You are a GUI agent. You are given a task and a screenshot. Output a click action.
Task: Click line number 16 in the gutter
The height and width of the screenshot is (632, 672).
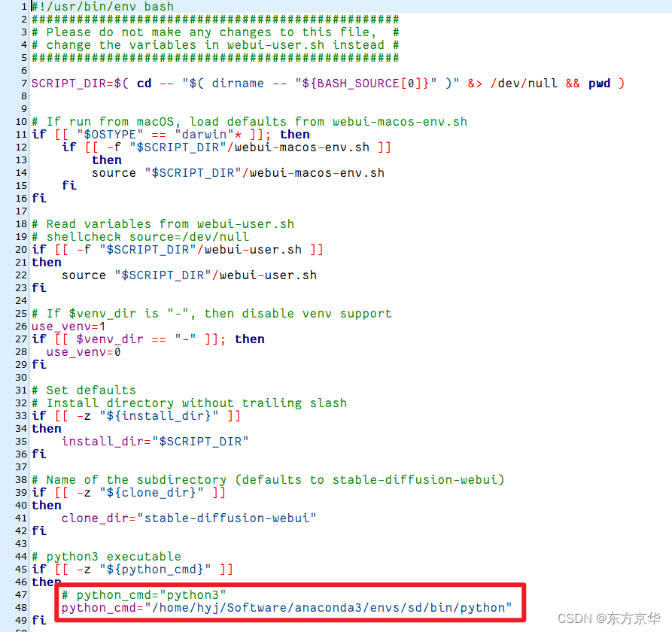[x=21, y=199]
